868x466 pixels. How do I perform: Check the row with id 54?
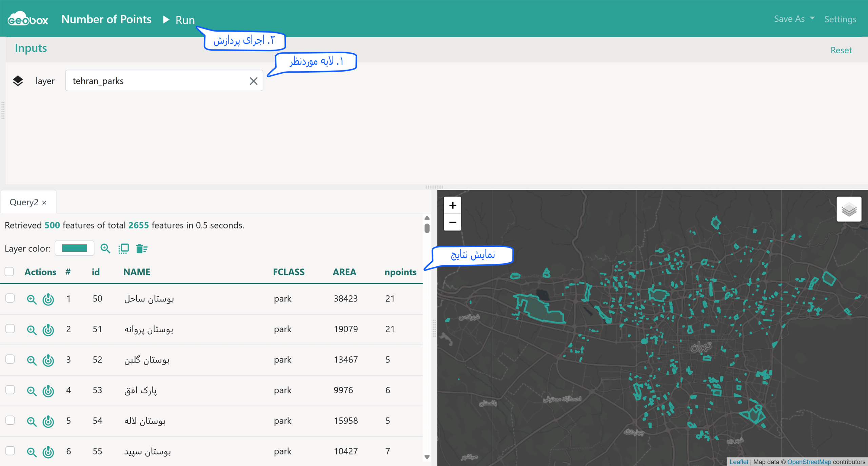click(10, 420)
